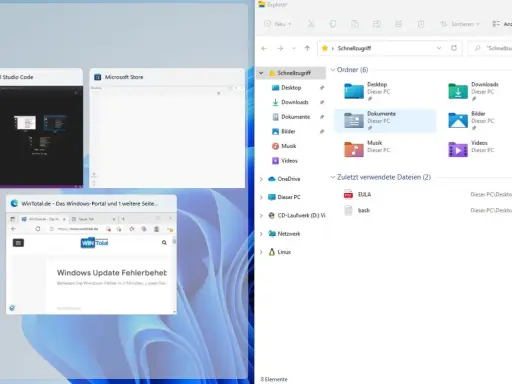This screenshot has width=512, height=384.
Task: Click WinTotal hamburger menu in Edge thumbnail
Action: click(x=18, y=243)
